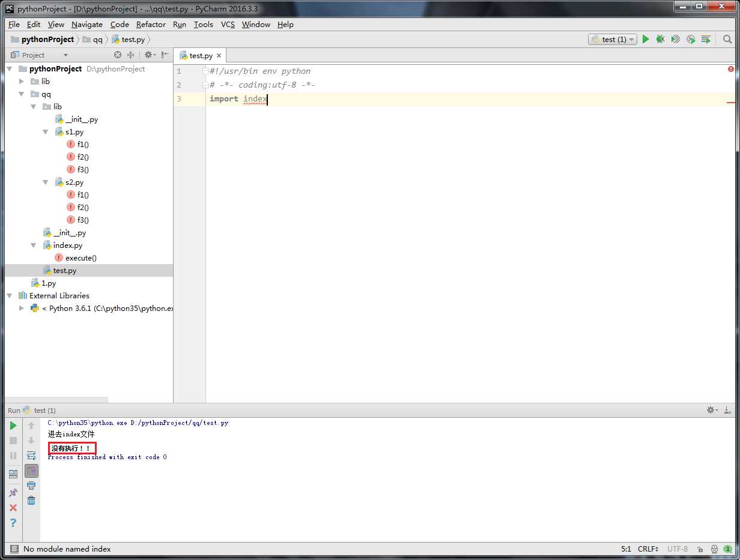
Task: Click 'import index' line in editor
Action: pos(238,98)
